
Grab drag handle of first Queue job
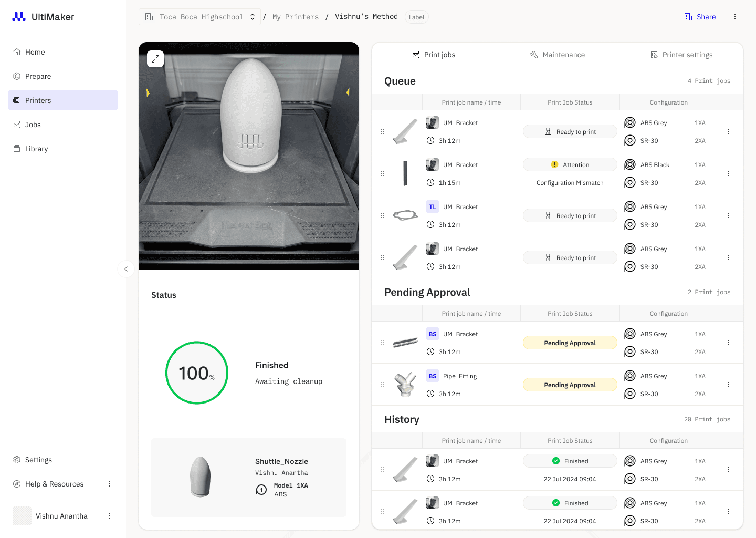[382, 131]
